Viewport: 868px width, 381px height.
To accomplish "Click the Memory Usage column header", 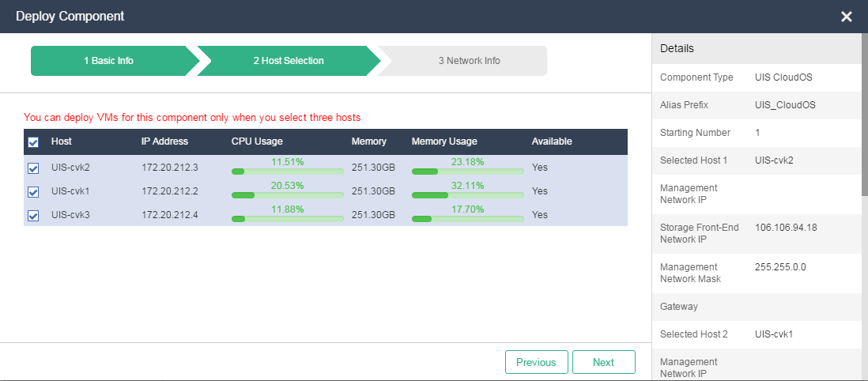I will [x=444, y=141].
